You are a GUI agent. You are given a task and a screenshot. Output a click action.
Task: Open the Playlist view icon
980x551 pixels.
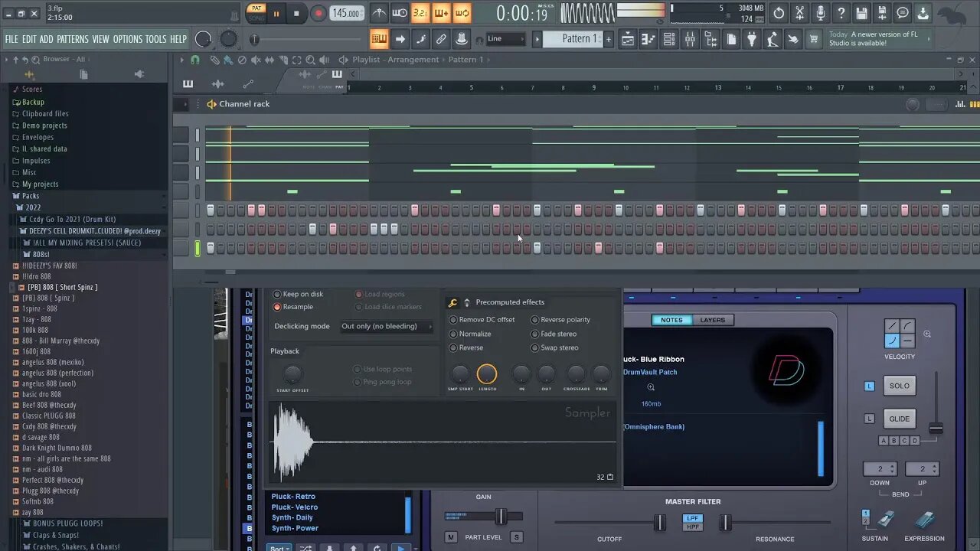(x=627, y=39)
